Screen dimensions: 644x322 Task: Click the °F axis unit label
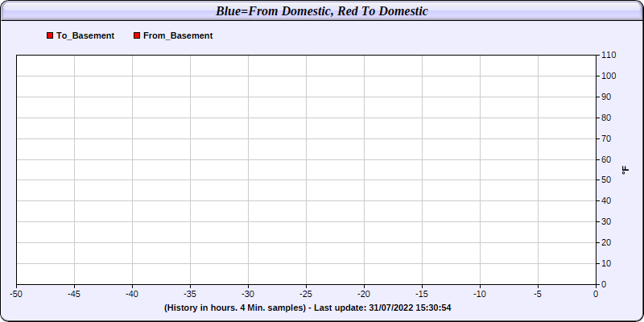click(x=625, y=171)
